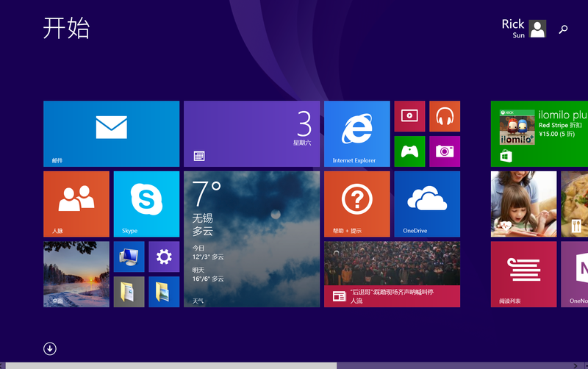Open the Music headphones tile
The width and height of the screenshot is (588, 369).
(x=444, y=116)
